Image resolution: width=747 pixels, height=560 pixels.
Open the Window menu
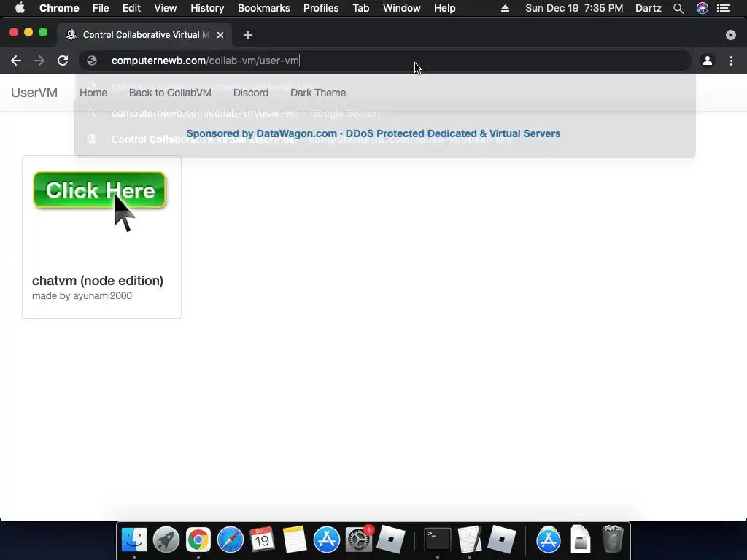coord(402,8)
